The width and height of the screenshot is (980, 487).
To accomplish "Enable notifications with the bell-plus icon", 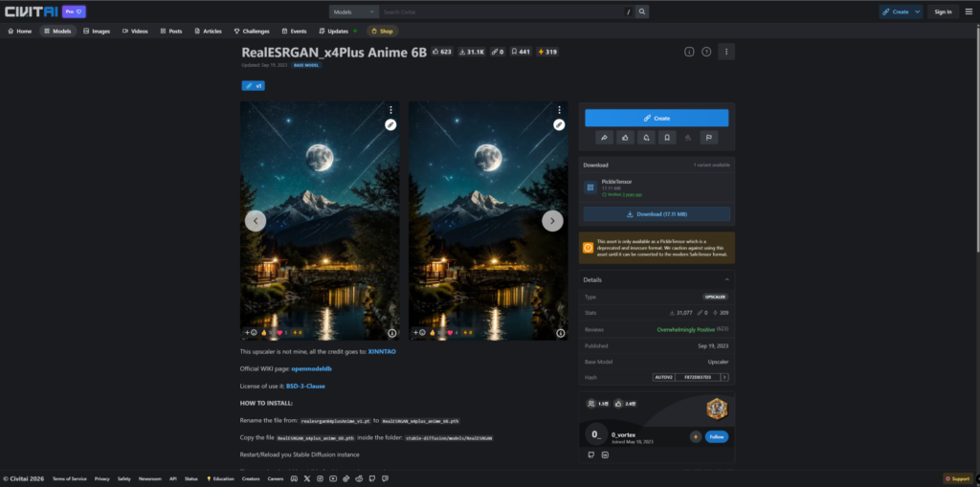I will tap(646, 138).
